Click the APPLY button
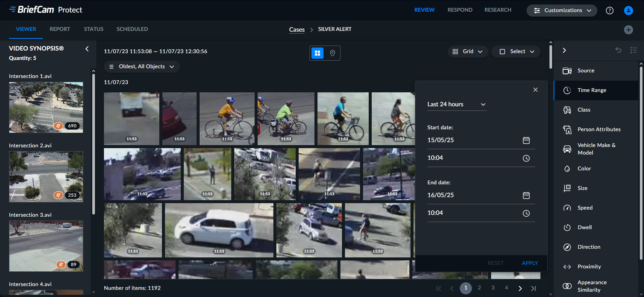 530,263
